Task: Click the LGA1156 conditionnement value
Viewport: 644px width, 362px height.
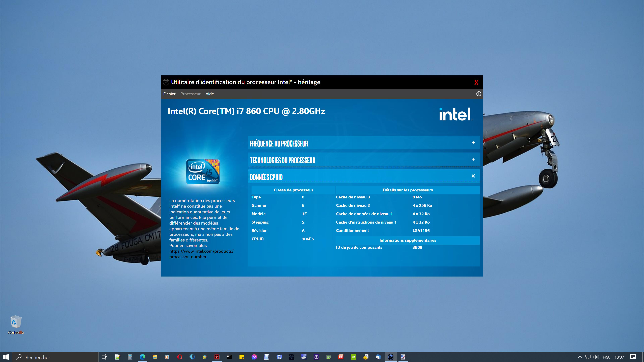Action: tap(421, 230)
